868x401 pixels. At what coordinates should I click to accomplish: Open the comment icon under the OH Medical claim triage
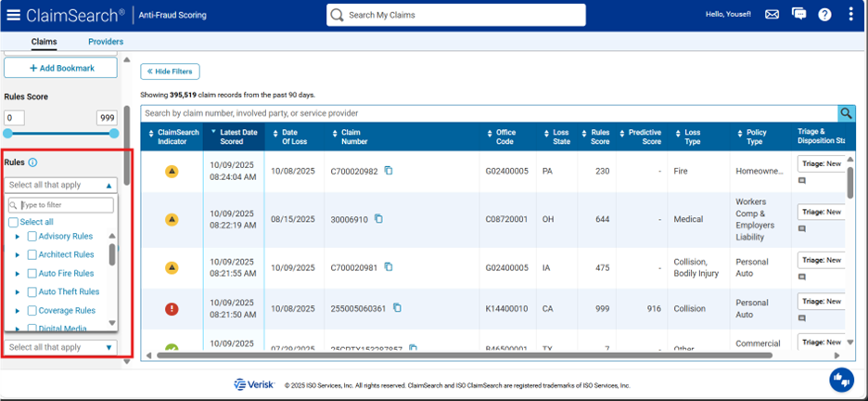(801, 228)
